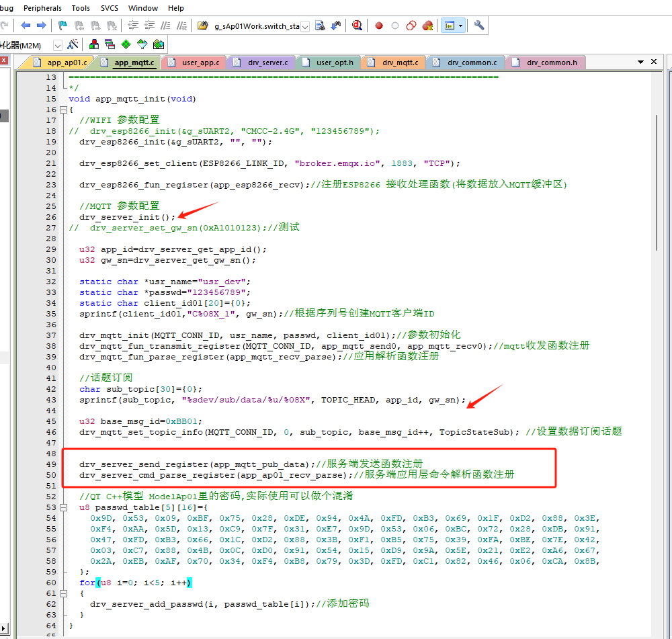Open the Configuration wrench icon
672x639 pixels.
[479, 26]
